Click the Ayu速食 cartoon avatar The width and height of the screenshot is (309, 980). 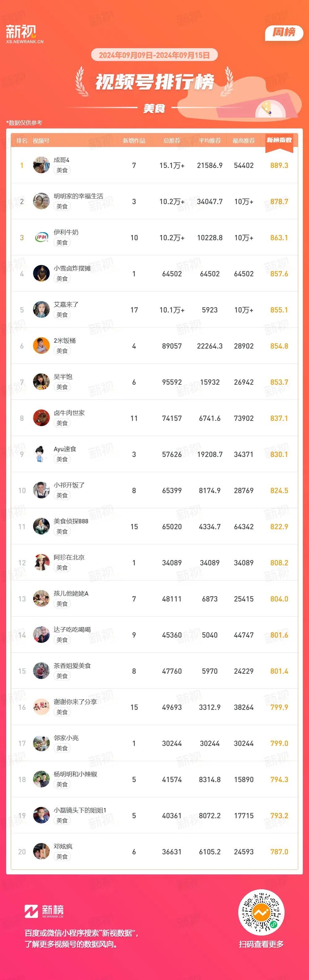tap(41, 454)
